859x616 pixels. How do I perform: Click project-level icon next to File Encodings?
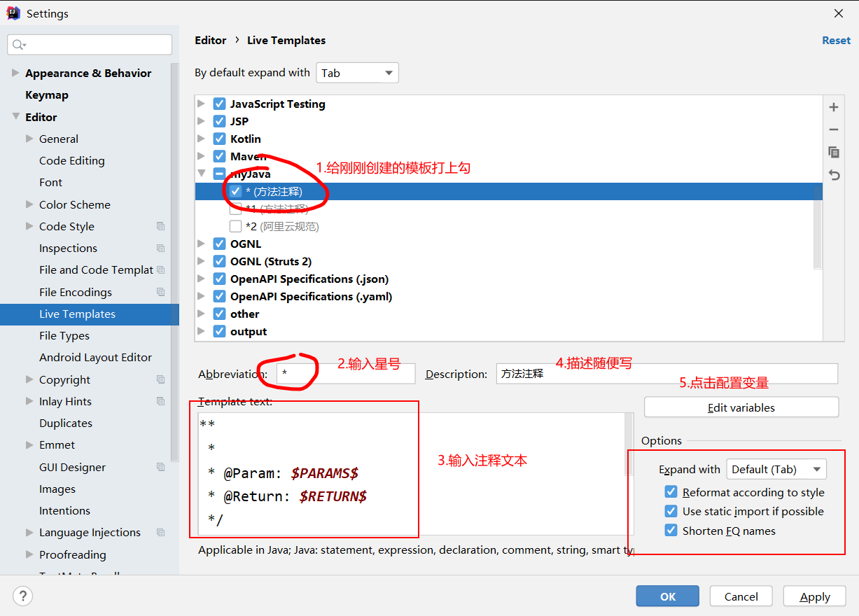pos(161,292)
